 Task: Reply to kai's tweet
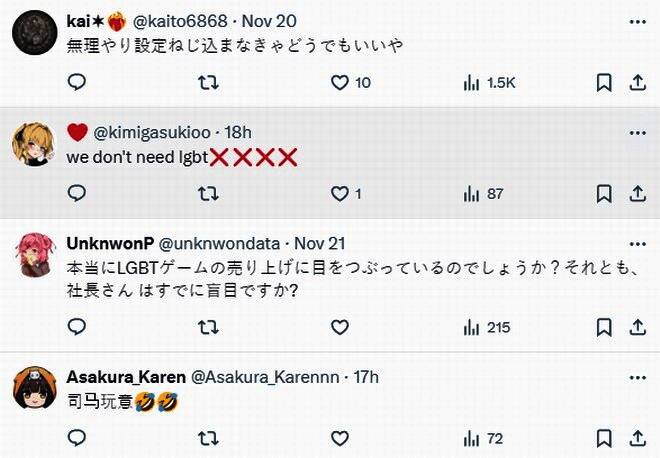(77, 83)
